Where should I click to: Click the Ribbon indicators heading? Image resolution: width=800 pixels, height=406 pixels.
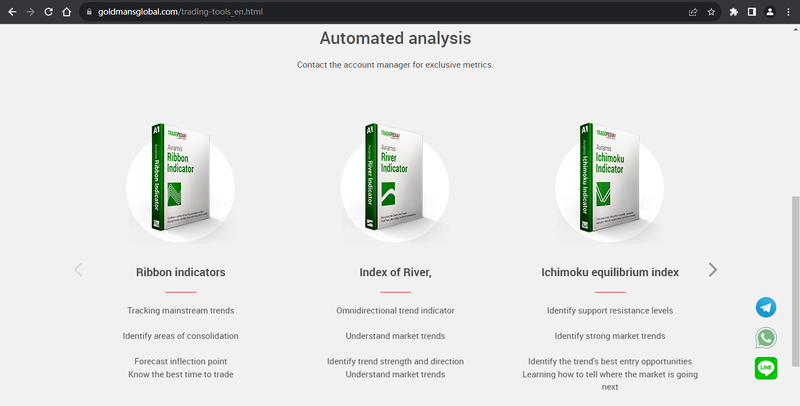pyautogui.click(x=181, y=272)
